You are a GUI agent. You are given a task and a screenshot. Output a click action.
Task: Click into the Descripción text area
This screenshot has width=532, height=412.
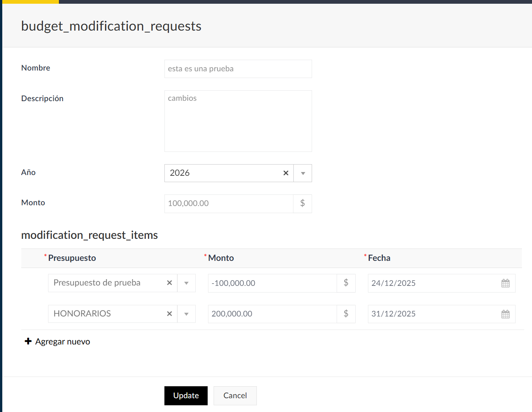coord(238,121)
